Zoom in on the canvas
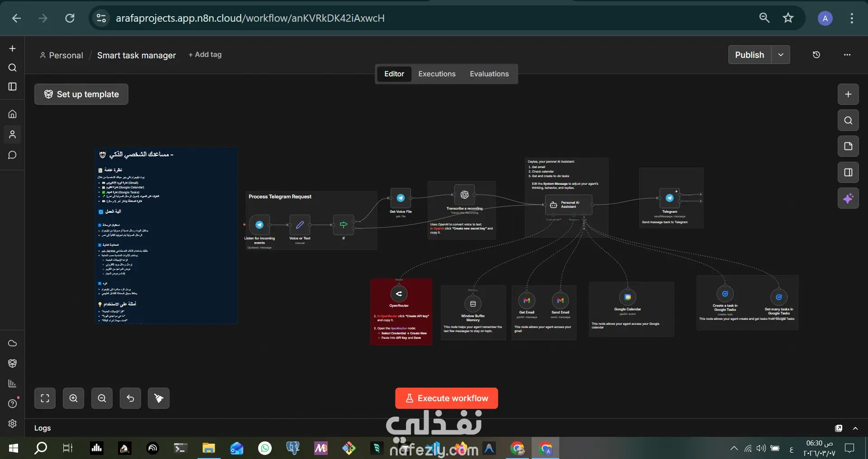The width and height of the screenshot is (868, 459). pyautogui.click(x=74, y=398)
